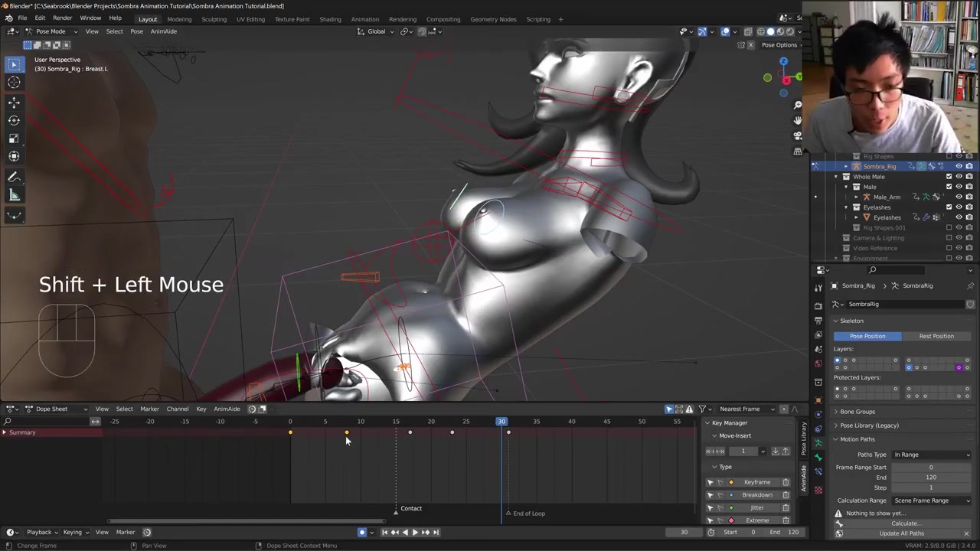
Task: Select the Move tool in viewport toolbar
Action: (14, 102)
